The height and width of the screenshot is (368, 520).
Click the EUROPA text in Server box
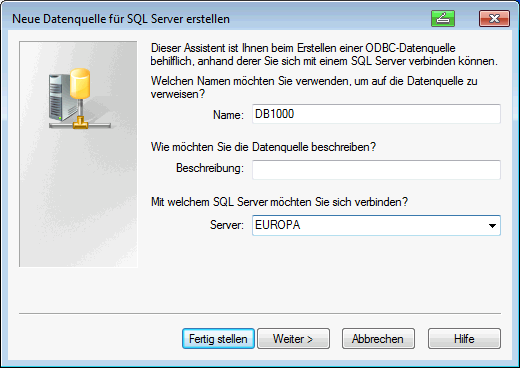[278, 225]
